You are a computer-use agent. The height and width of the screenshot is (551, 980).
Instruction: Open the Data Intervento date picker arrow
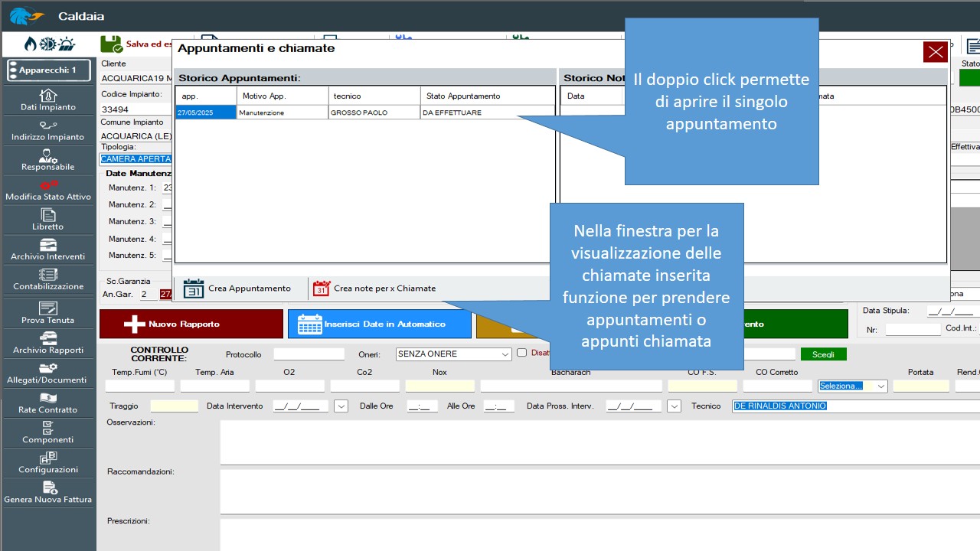[341, 406]
